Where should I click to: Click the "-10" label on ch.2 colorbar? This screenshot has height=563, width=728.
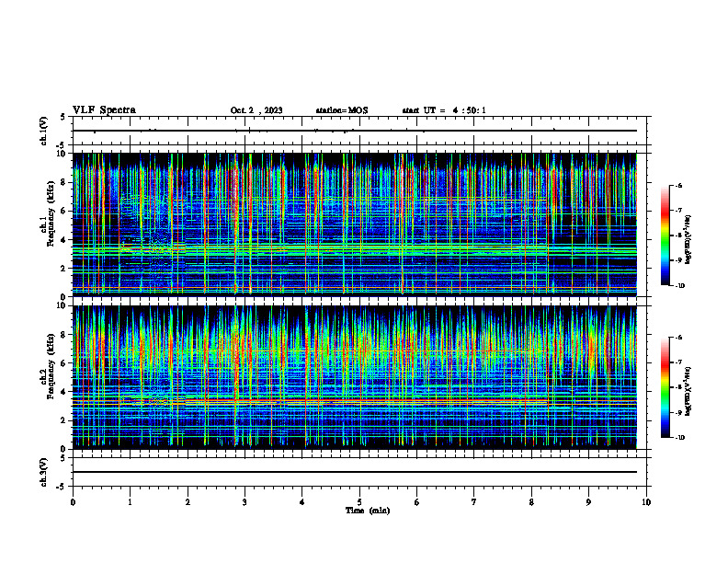pos(680,437)
